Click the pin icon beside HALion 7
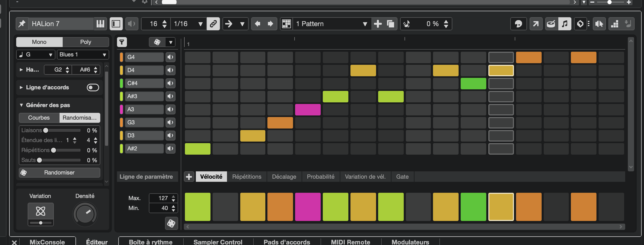The height and width of the screenshot is (245, 644). pos(22,24)
